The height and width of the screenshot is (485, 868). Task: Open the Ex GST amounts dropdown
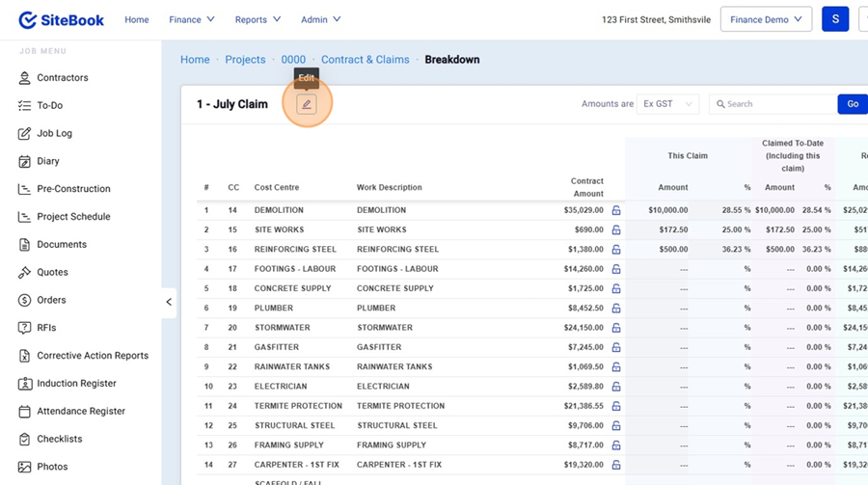coord(667,104)
